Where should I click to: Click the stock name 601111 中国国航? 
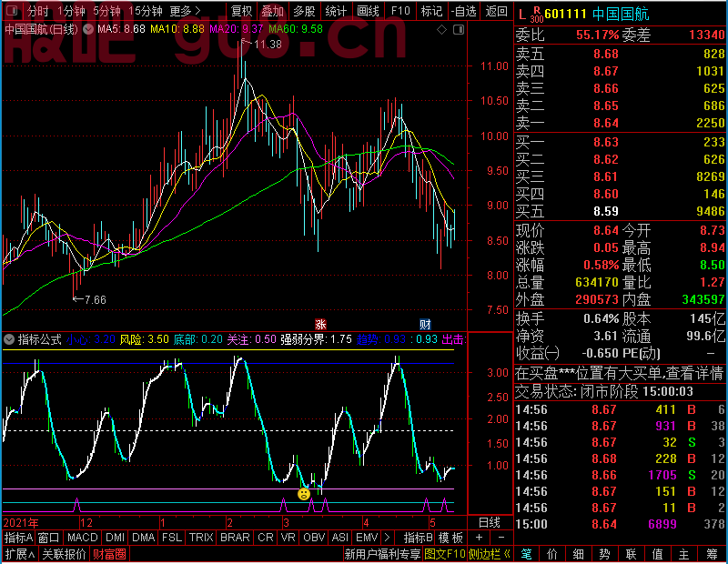(x=597, y=15)
